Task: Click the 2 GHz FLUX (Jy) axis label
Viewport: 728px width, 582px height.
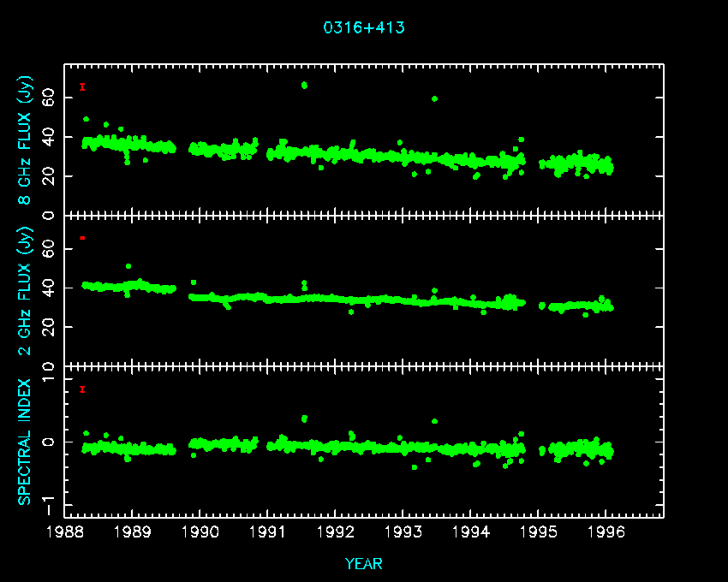Action: click(x=26, y=291)
